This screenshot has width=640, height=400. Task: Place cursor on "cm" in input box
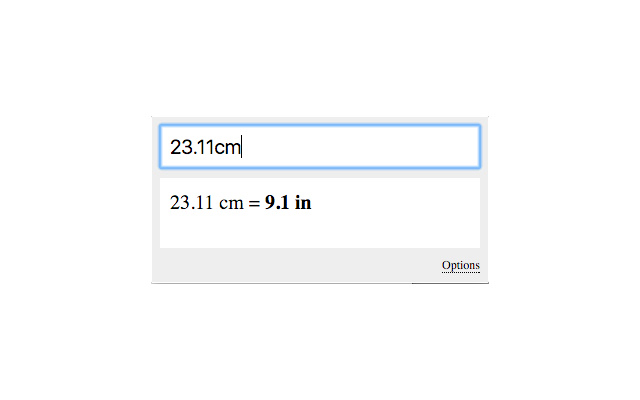[x=228, y=147]
